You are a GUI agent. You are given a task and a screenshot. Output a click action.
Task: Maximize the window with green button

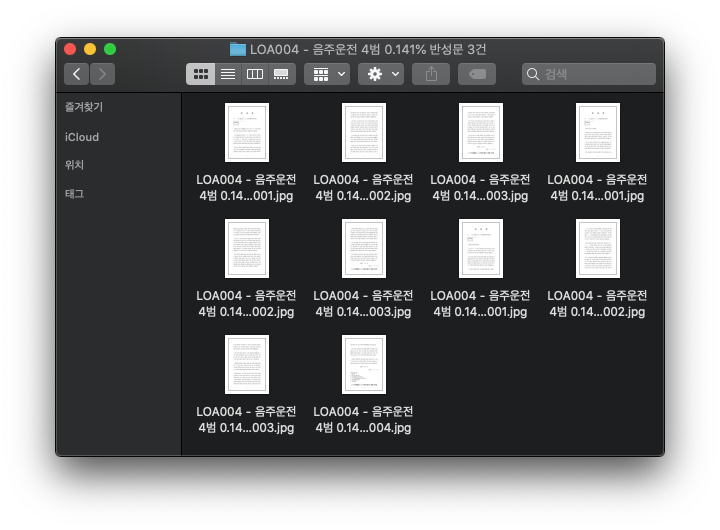point(110,49)
